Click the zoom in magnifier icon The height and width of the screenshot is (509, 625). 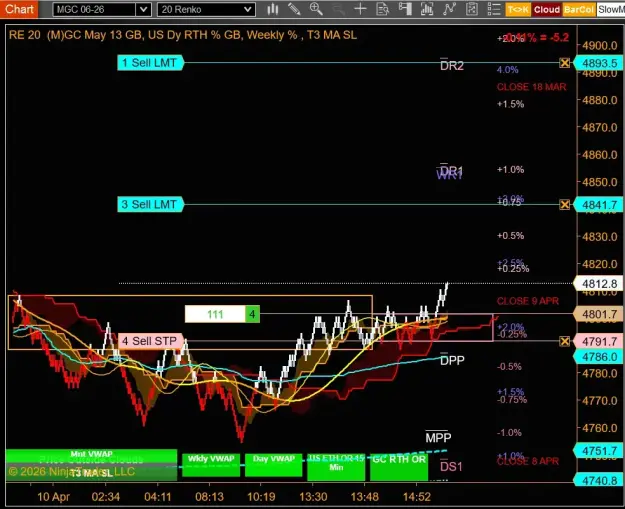316,9
